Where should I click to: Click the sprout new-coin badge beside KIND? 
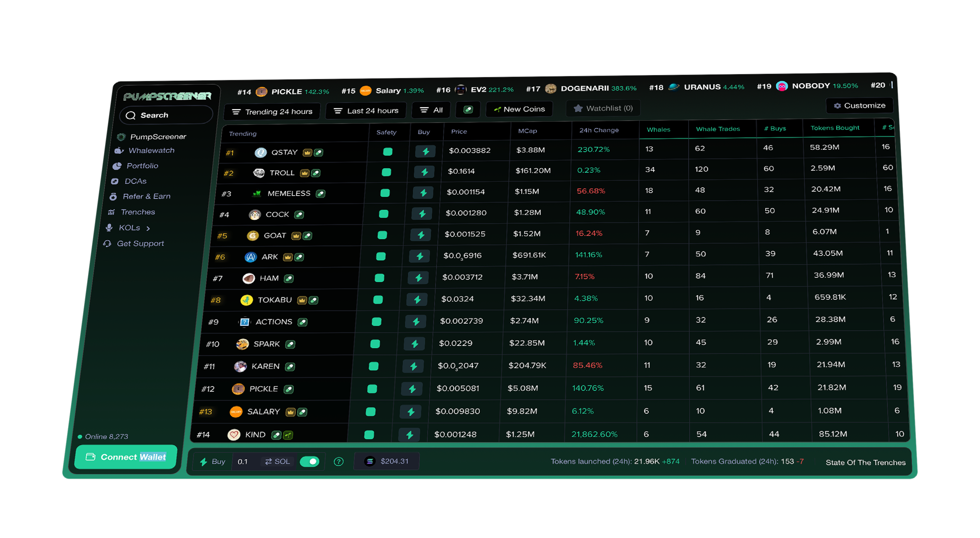coord(287,435)
